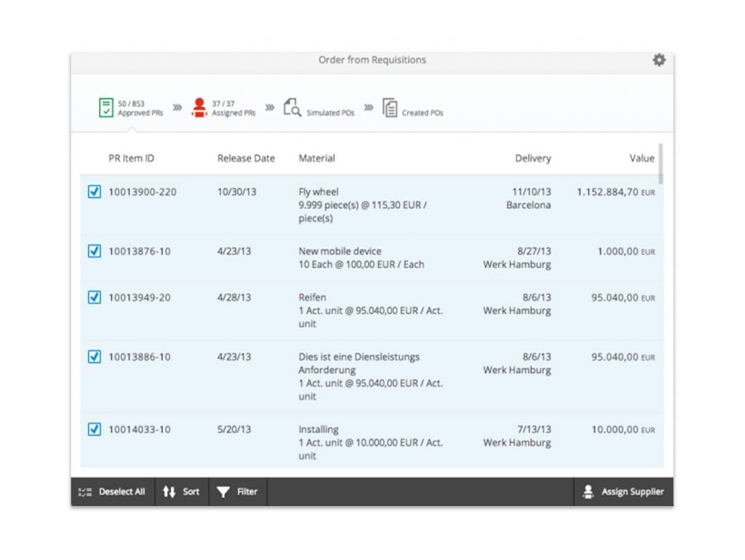Click the Created POs stacked documents icon
The image size is (745, 560).
390,109
